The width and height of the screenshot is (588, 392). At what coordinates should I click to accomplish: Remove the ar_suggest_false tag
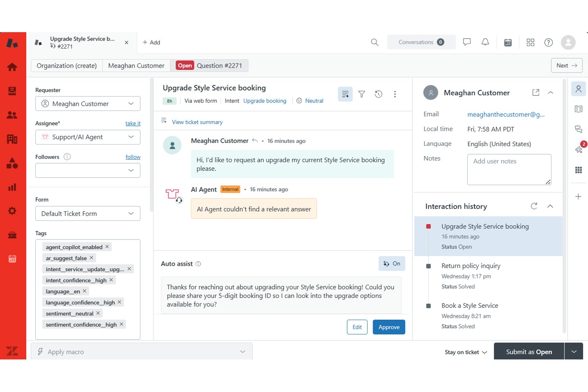[91, 258]
